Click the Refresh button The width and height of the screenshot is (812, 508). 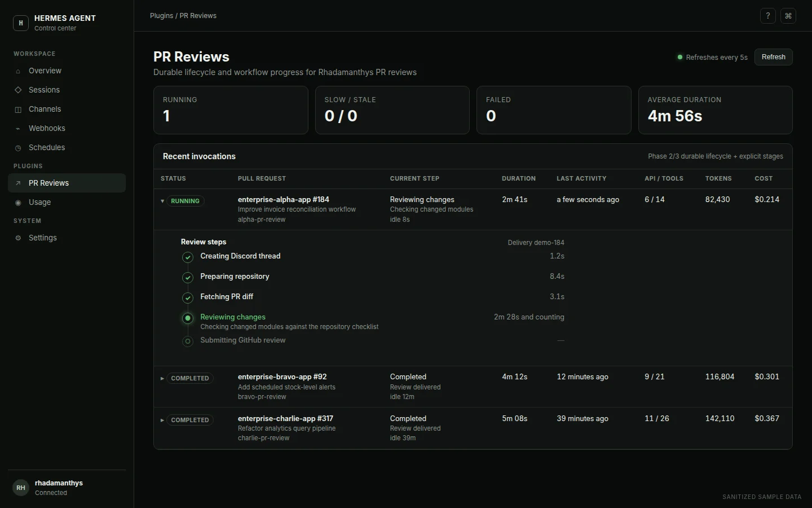[x=774, y=57]
